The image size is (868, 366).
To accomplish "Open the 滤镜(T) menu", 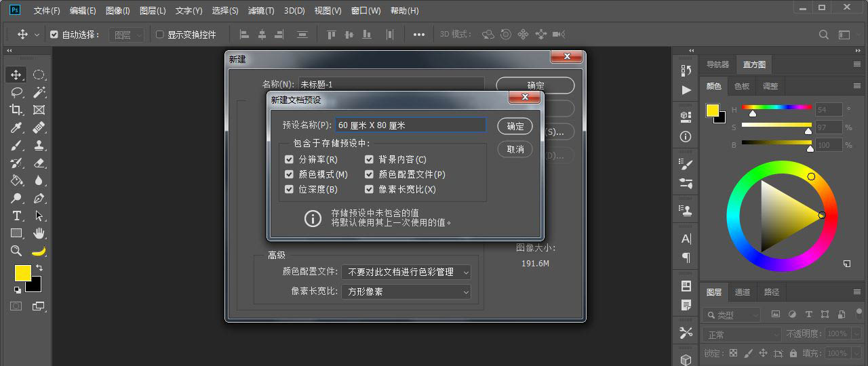I will [261, 11].
